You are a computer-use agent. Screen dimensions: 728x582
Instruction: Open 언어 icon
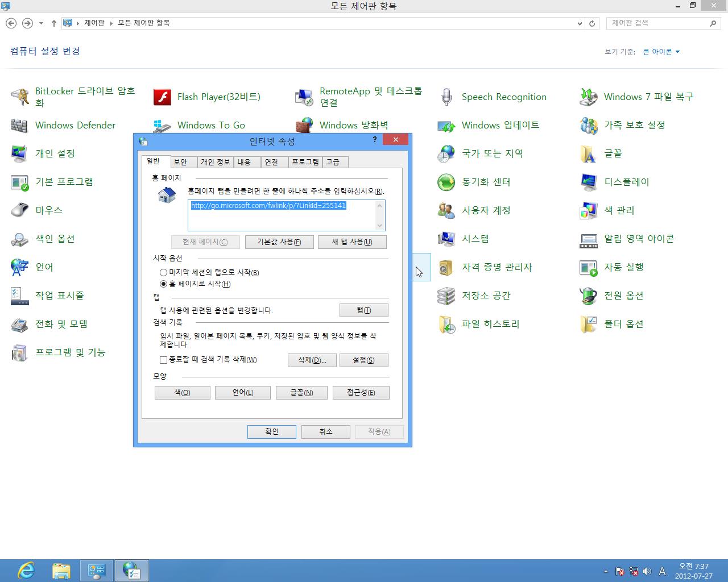pyautogui.click(x=20, y=267)
